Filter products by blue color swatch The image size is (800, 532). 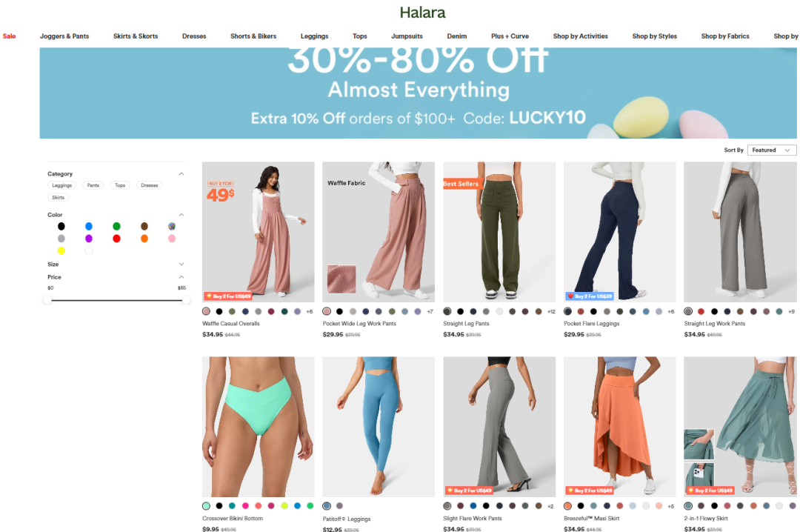click(x=89, y=226)
